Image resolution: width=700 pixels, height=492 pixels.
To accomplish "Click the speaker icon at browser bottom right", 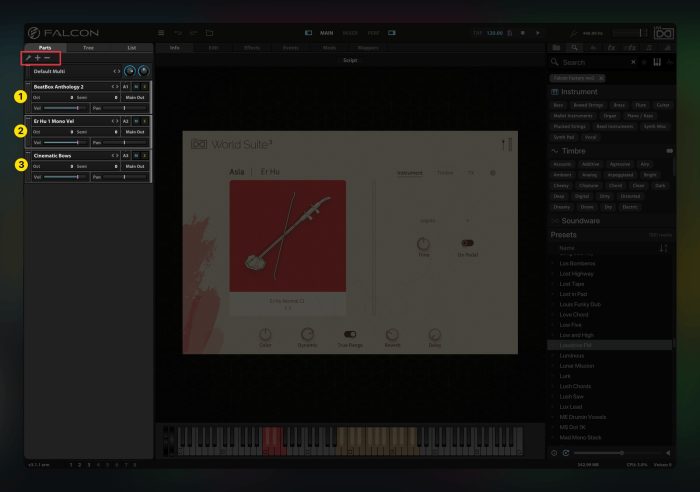I will pos(668,453).
